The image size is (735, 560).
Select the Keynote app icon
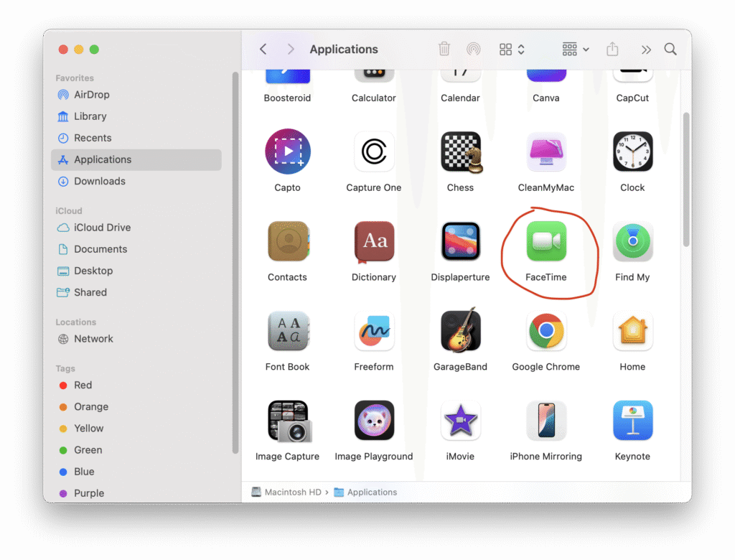[x=632, y=420]
